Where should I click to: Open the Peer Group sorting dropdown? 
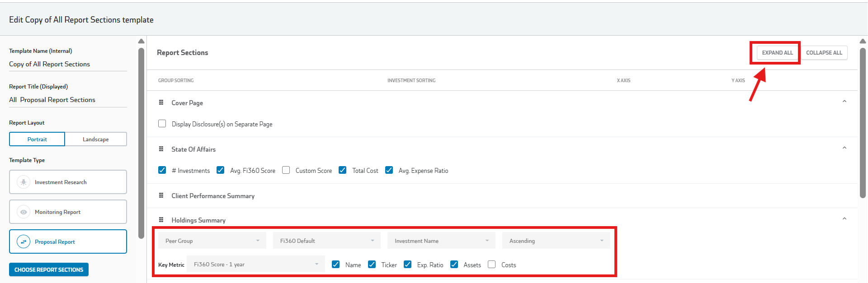click(x=212, y=241)
